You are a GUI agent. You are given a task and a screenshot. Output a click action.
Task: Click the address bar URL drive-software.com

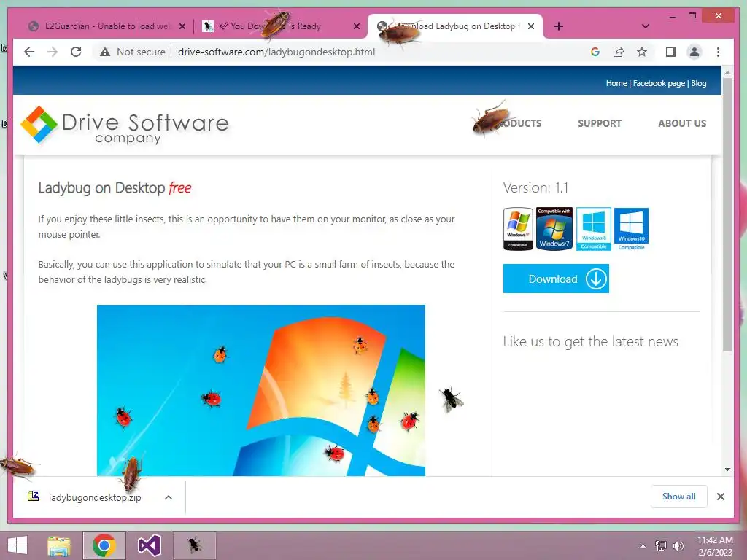tap(276, 52)
